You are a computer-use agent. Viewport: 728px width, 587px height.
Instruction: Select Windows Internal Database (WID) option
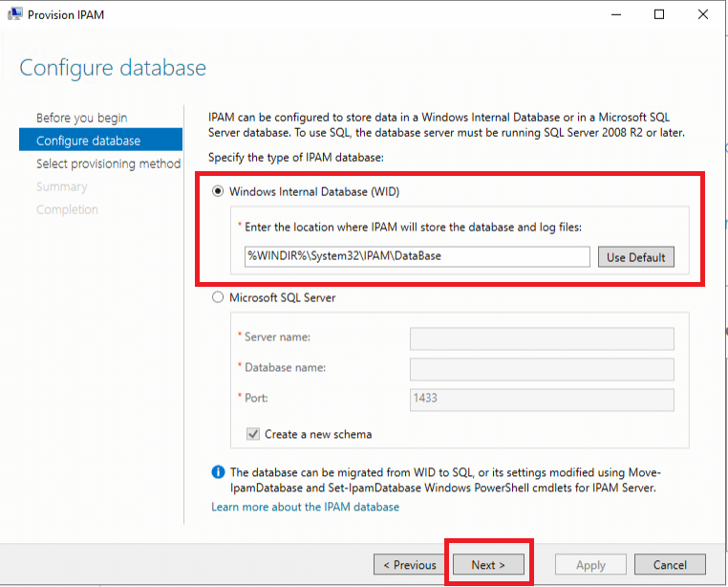pyautogui.click(x=218, y=191)
